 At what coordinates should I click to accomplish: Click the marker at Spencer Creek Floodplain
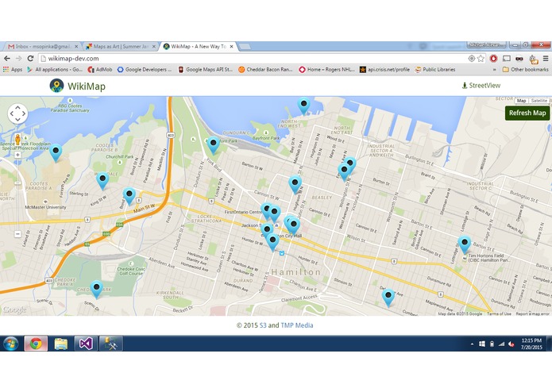point(56,152)
